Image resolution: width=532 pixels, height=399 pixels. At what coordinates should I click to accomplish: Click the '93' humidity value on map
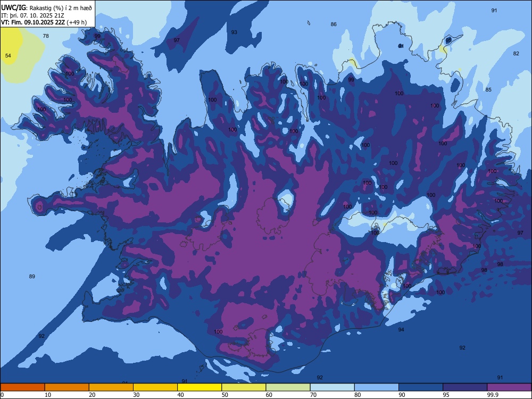234,32
